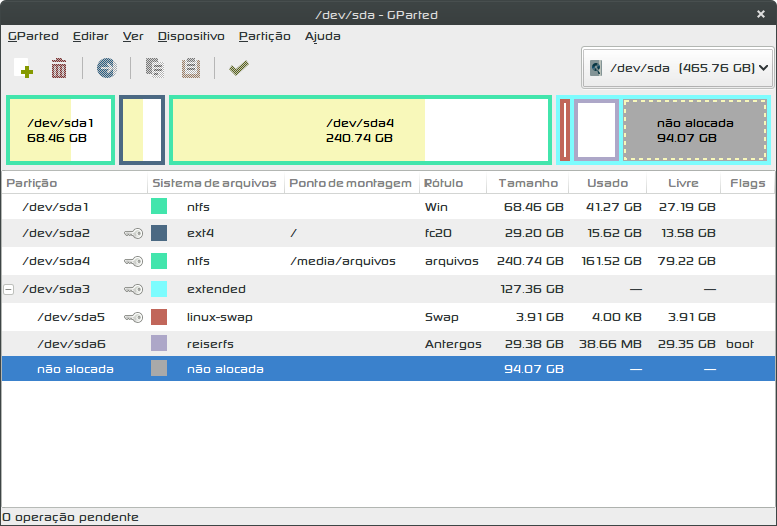Viewport: 777px width, 526px height.
Task: Click the green ntfs swatch for /dev/sda1
Action: click(x=159, y=206)
